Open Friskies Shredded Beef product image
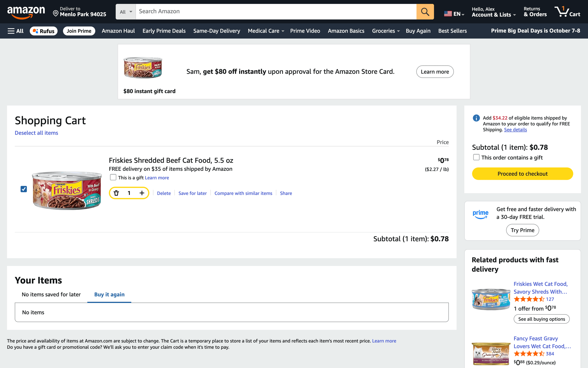588x368 pixels. (x=67, y=190)
